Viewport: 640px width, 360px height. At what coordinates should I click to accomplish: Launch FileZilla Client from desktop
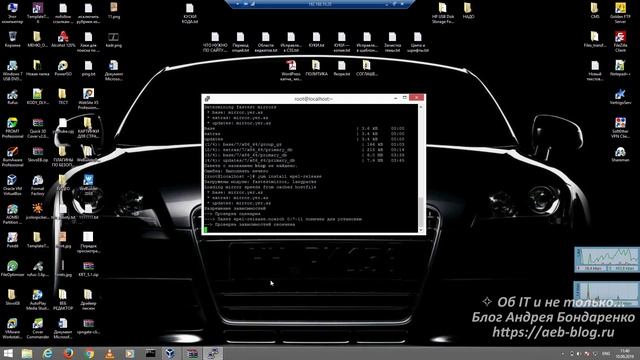pyautogui.click(x=620, y=42)
